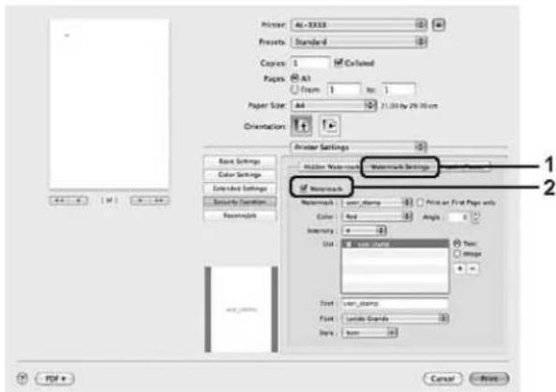
Task: Switch to Watermark Settings tab
Action: pos(400,167)
